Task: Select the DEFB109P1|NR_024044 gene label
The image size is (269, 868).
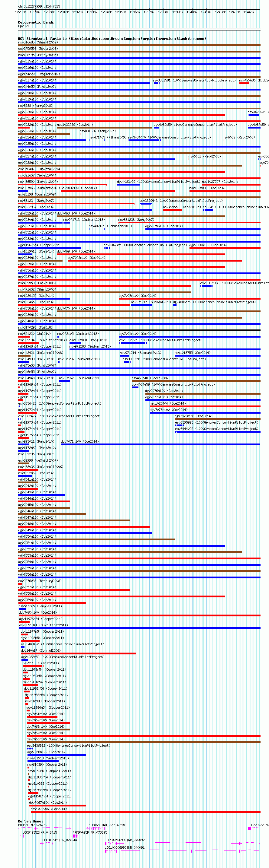Action: (x=60, y=840)
